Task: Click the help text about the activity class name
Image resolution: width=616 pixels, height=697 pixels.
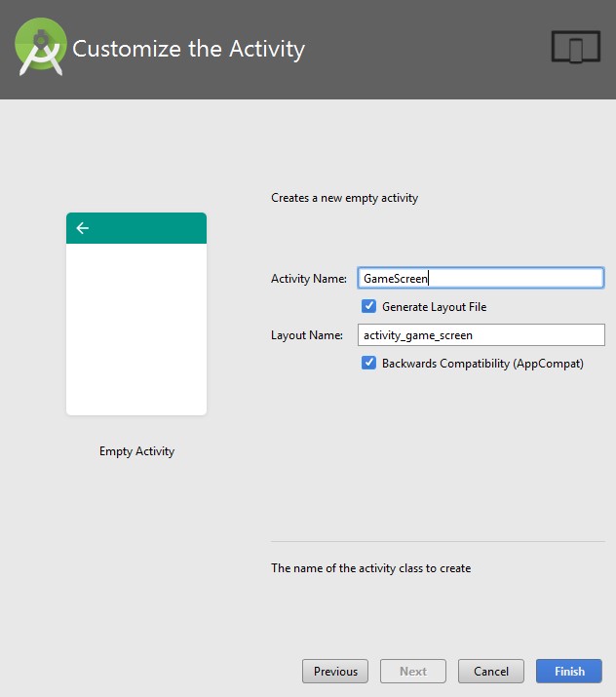Action: 370,567
